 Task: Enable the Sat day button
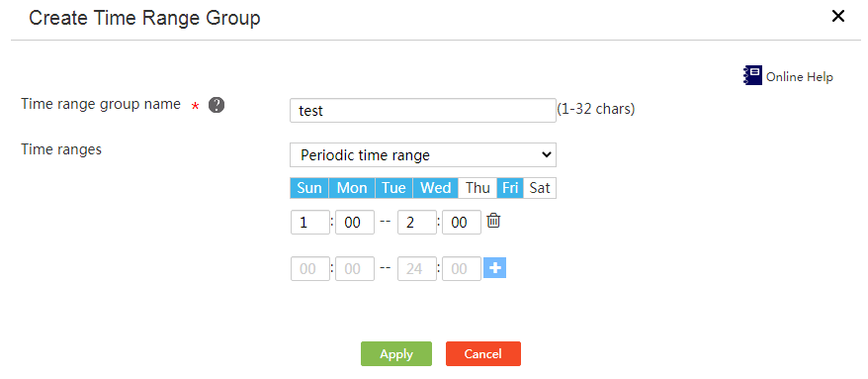(x=540, y=188)
